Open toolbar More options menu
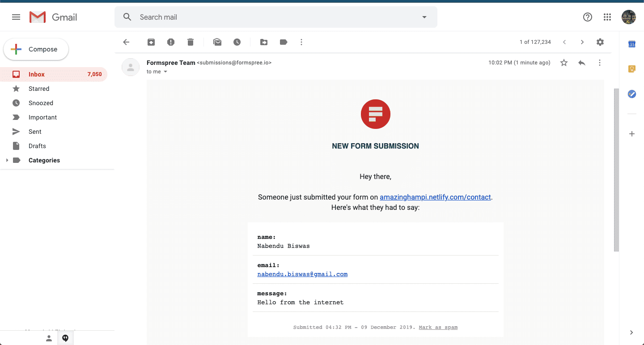 pyautogui.click(x=301, y=42)
